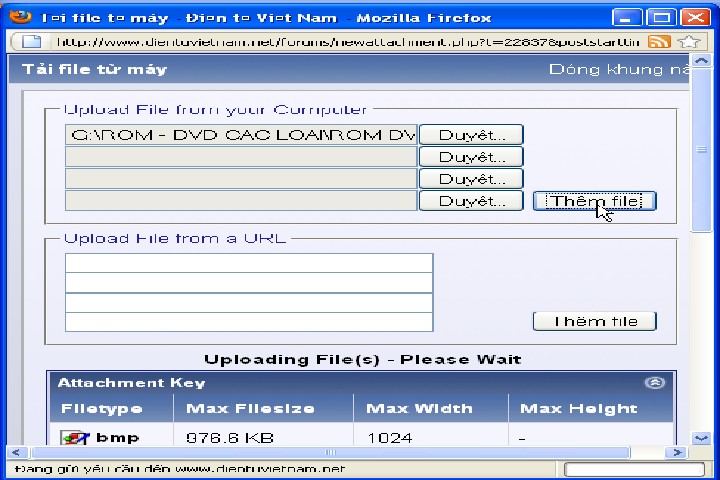
Task: Click the third Duyệt browse button
Action: (x=471, y=179)
